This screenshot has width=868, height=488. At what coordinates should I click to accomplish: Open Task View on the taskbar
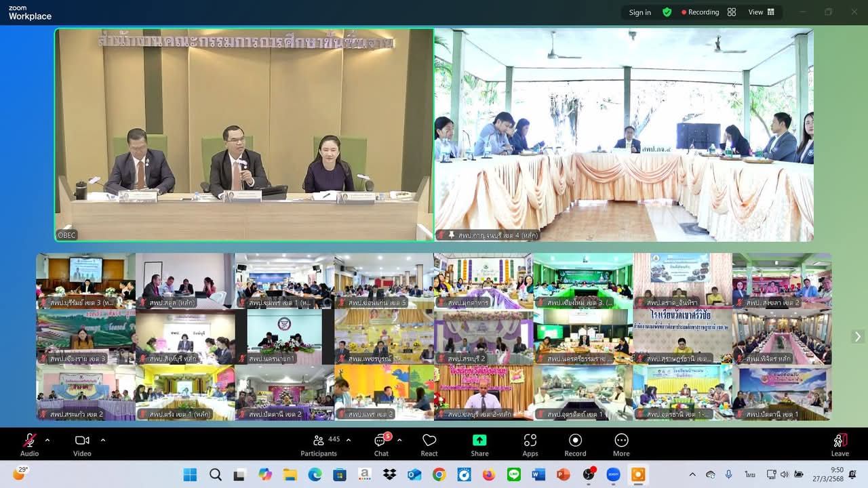click(x=239, y=474)
